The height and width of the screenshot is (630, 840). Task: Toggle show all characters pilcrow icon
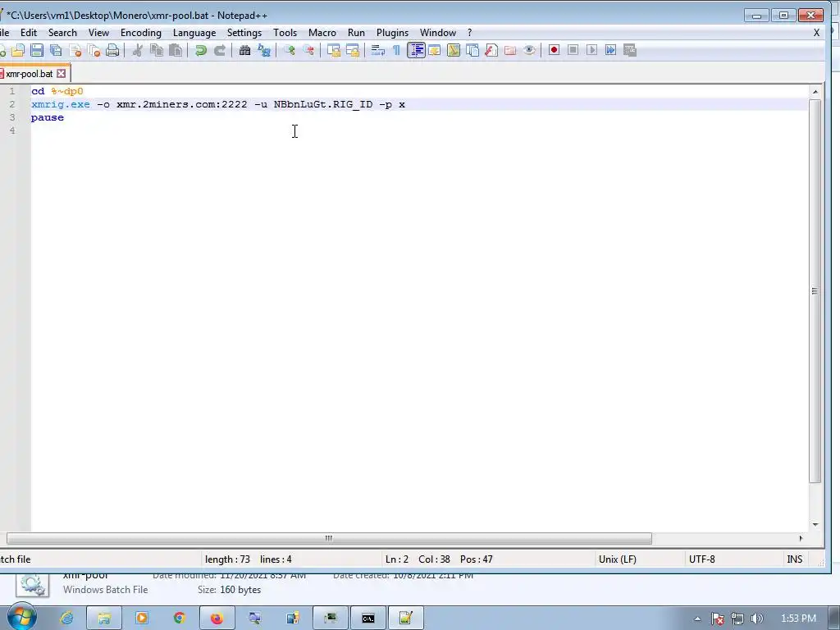click(396, 50)
